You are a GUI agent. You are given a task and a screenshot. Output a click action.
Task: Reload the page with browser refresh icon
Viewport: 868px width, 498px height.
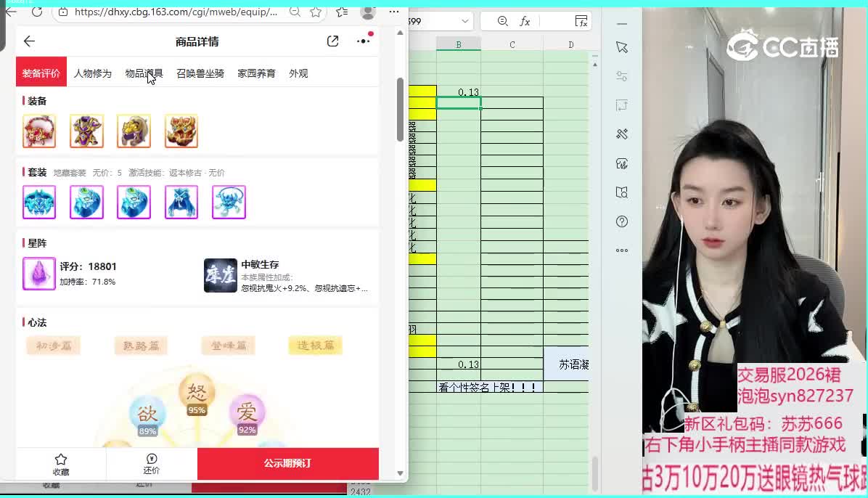[37, 12]
